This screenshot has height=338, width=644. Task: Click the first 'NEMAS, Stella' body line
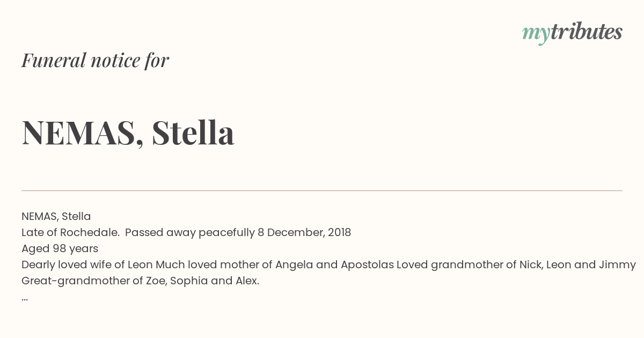click(x=56, y=216)
